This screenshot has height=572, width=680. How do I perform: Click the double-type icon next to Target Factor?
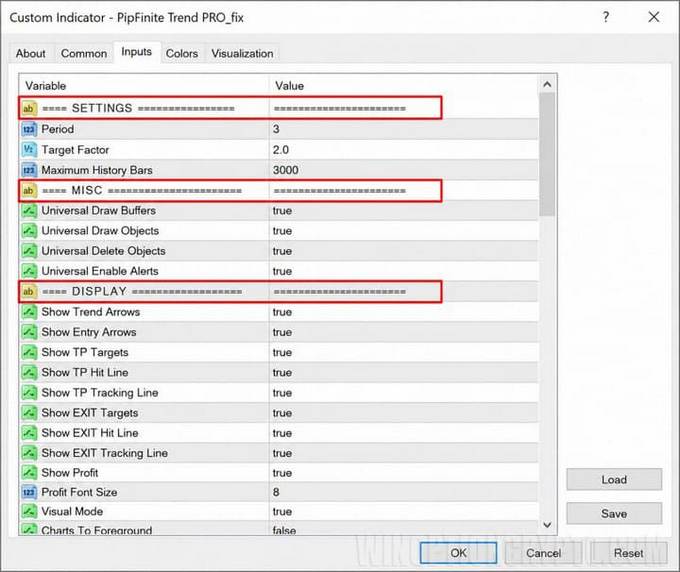pyautogui.click(x=29, y=150)
